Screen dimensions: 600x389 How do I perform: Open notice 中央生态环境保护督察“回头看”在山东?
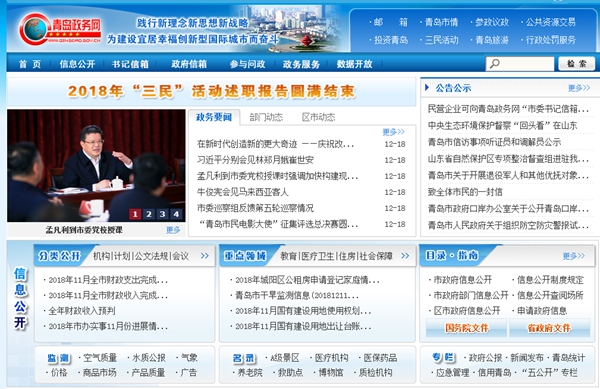[502, 125]
